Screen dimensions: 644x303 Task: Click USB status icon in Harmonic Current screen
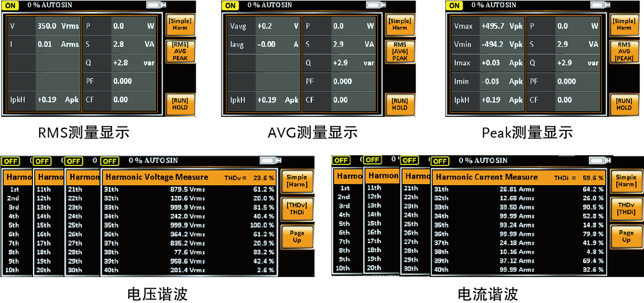click(600, 161)
